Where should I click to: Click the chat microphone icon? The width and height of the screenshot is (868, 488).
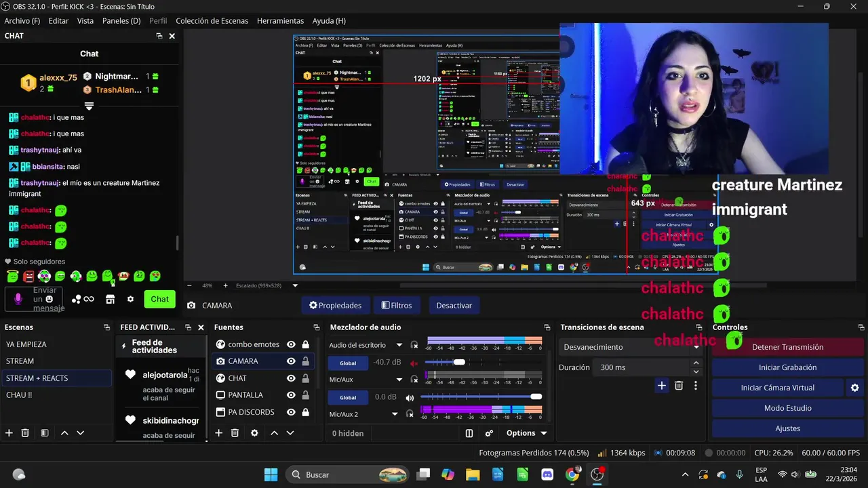[18, 299]
